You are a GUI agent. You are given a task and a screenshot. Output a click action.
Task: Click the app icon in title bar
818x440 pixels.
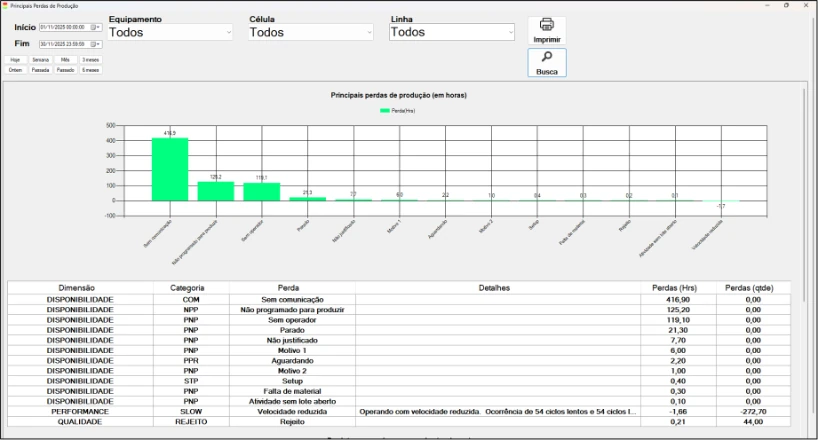[x=5, y=5]
